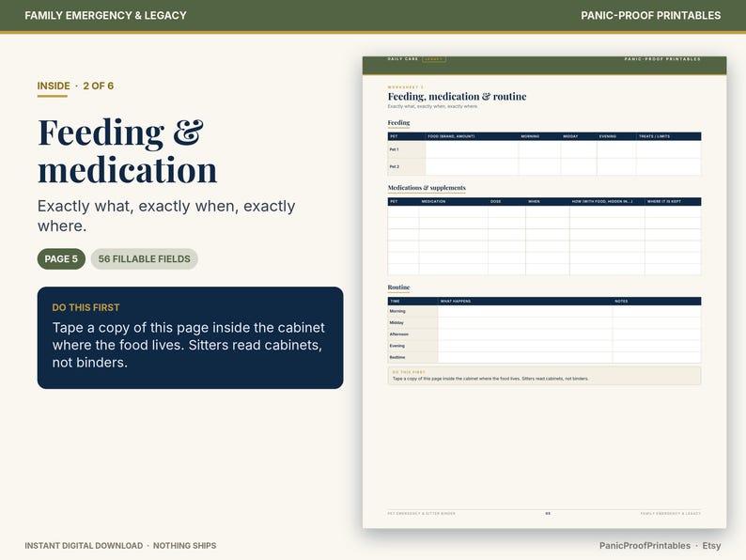Screen dimensions: 746x560
Task: Click the Afternoon 'what happens' field
Action: point(525,334)
